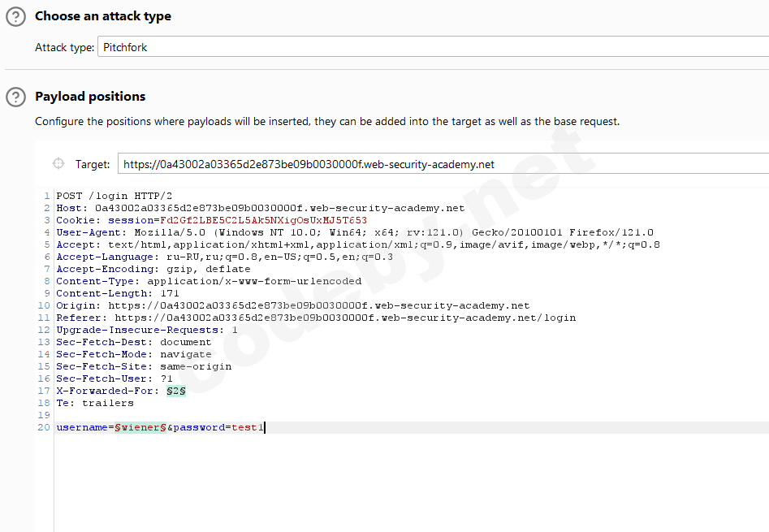
Task: Open help for Choose an attack type
Action: 15,16
